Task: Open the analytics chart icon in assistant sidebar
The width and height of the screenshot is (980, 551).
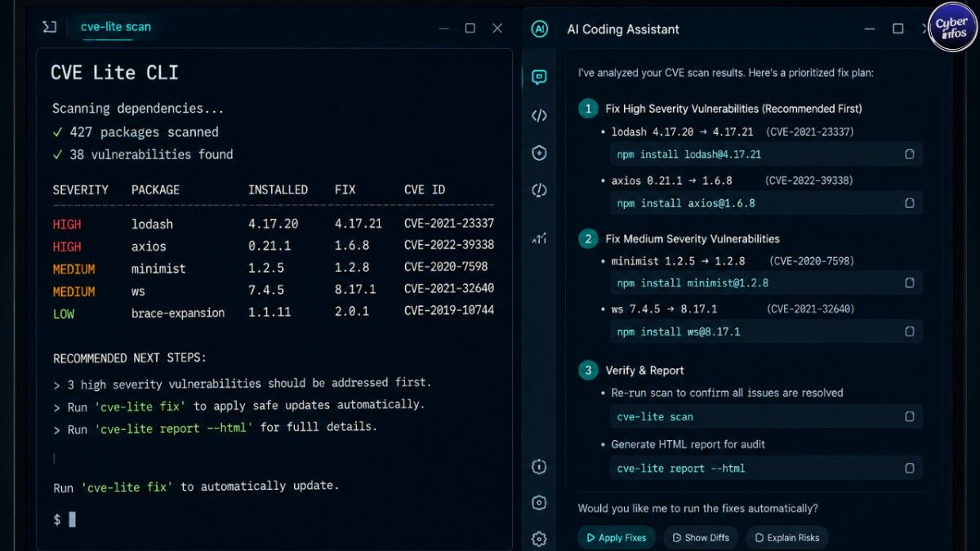Action: 539,238
